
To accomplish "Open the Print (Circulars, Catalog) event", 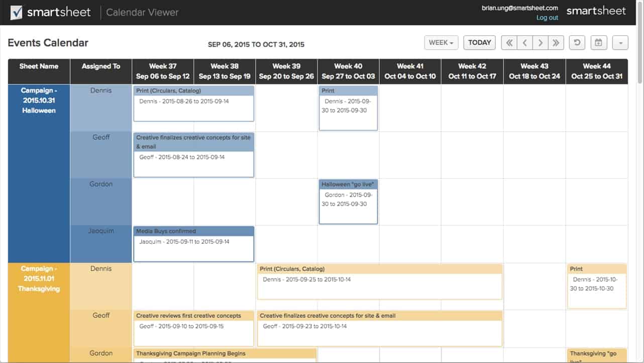I will point(193,104).
